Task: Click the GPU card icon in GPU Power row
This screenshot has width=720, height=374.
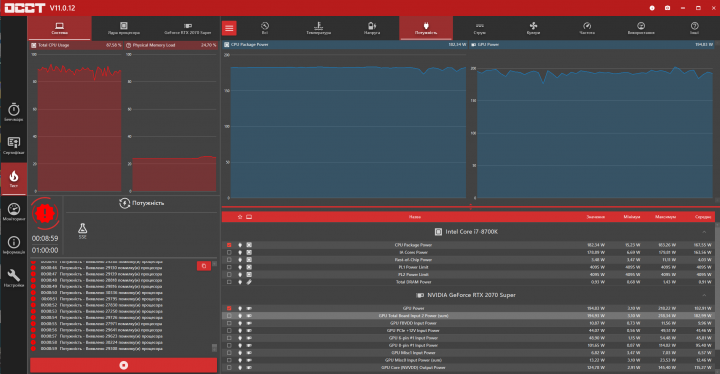Action: point(249,308)
